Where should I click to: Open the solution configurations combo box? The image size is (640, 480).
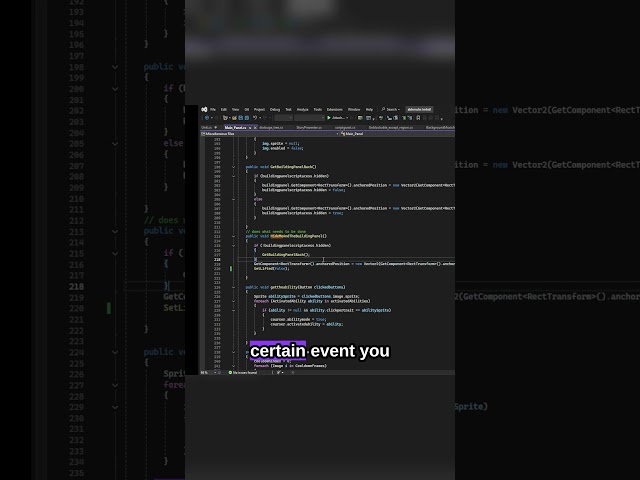coord(283,118)
